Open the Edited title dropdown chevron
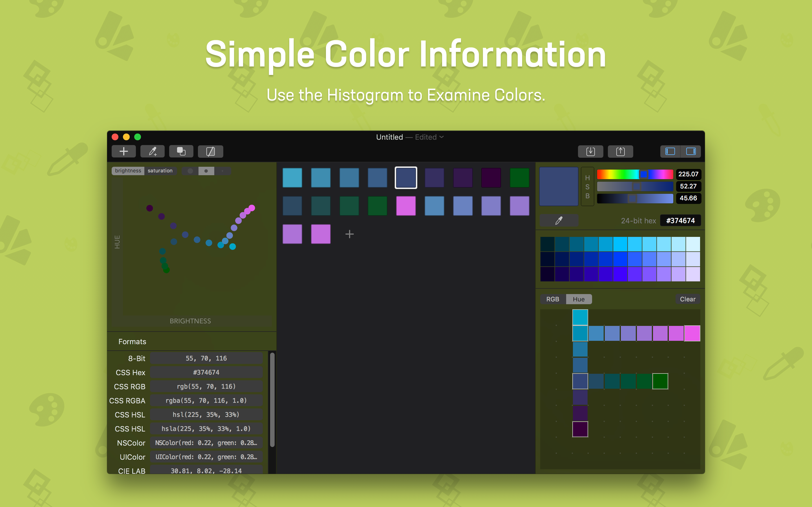The width and height of the screenshot is (812, 507). (442, 137)
